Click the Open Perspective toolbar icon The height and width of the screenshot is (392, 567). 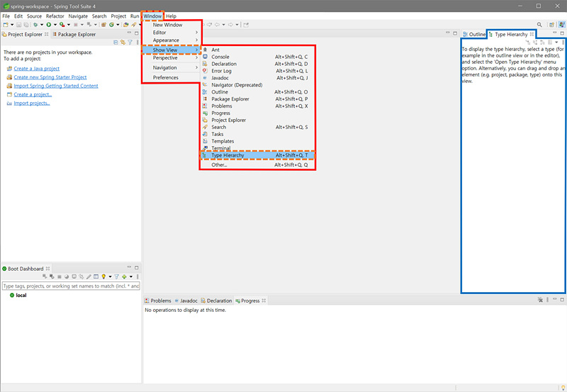coord(552,25)
